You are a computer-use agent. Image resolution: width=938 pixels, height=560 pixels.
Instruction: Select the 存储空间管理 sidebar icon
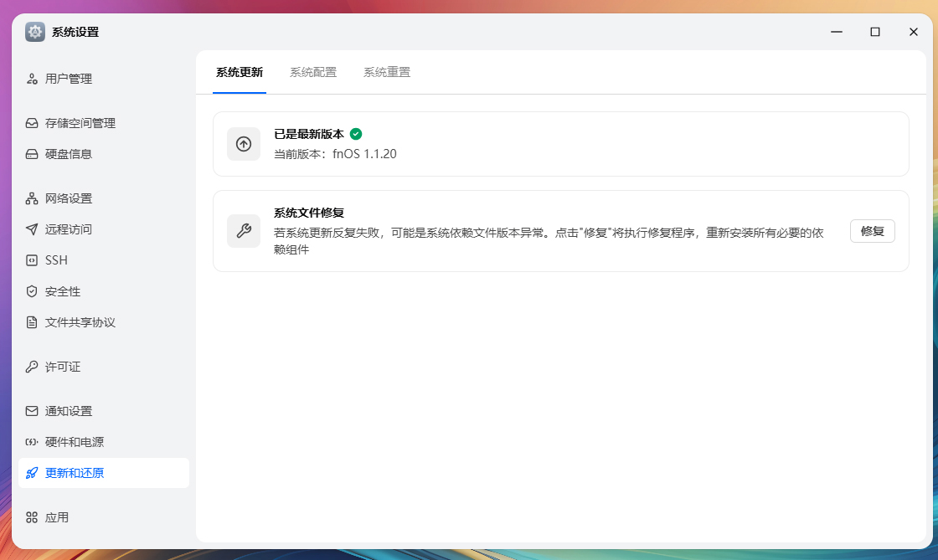(33, 122)
